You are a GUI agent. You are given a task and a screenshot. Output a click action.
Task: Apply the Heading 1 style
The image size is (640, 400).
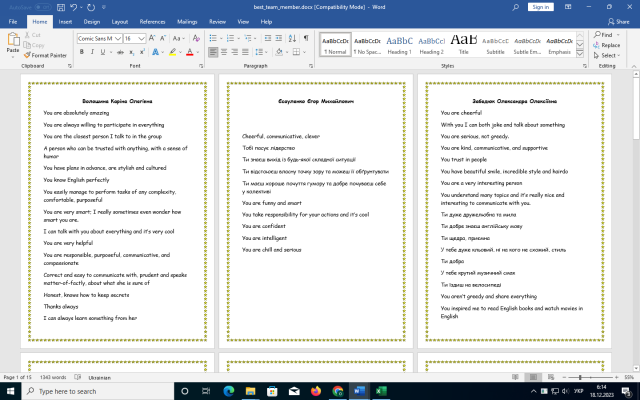click(x=399, y=44)
